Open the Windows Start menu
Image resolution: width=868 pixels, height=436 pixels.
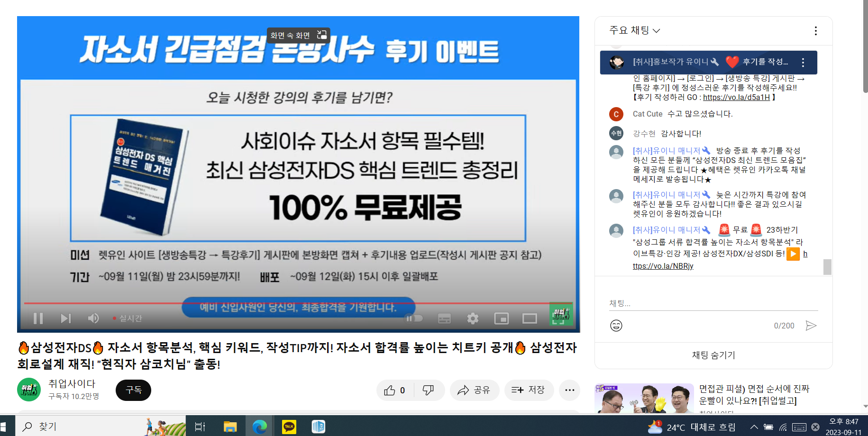[x=3, y=426]
